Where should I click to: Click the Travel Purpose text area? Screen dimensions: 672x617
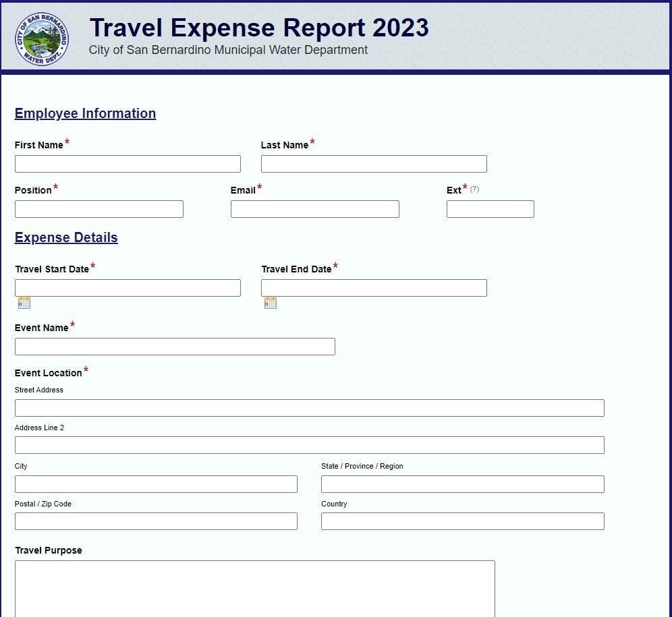tap(254, 587)
